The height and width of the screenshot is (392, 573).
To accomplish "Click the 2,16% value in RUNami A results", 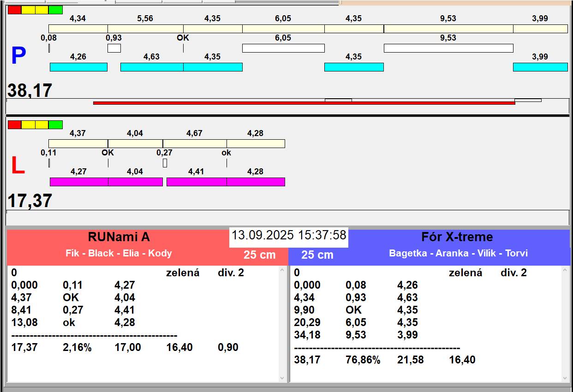I will (x=77, y=347).
